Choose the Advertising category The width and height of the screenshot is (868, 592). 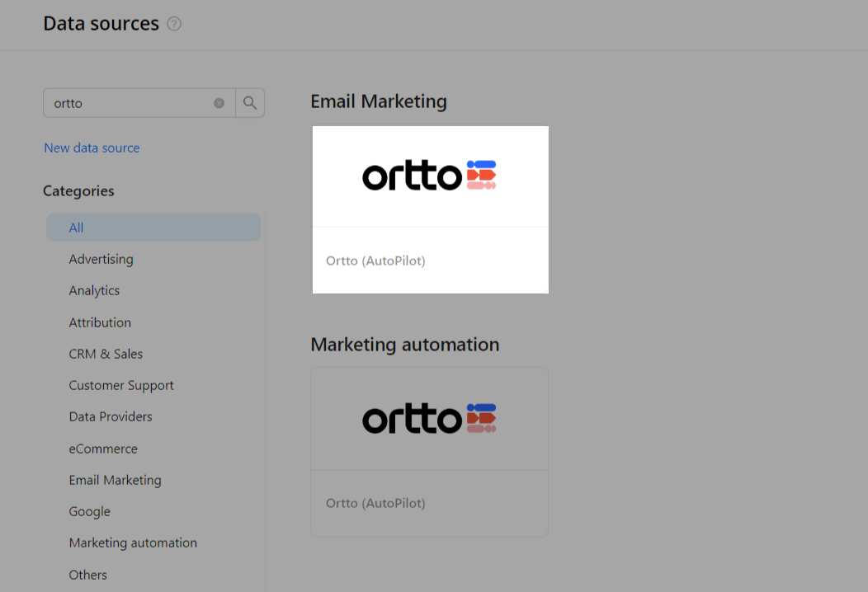[101, 259]
